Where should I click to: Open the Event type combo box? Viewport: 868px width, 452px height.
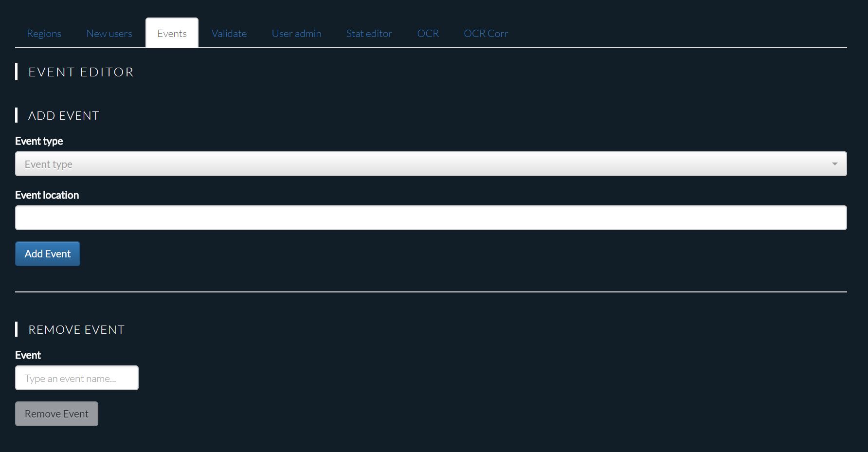click(x=431, y=164)
